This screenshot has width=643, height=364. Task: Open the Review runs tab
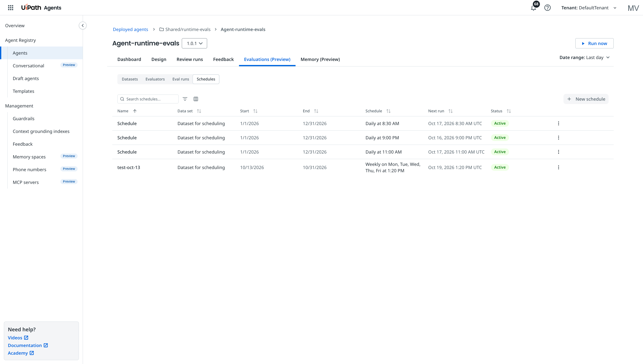(189, 59)
